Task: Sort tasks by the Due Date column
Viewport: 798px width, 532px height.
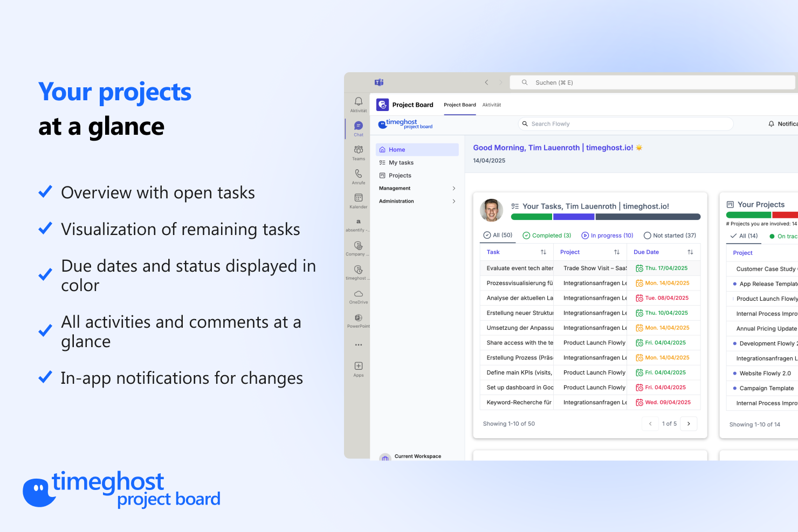Action: tap(690, 252)
